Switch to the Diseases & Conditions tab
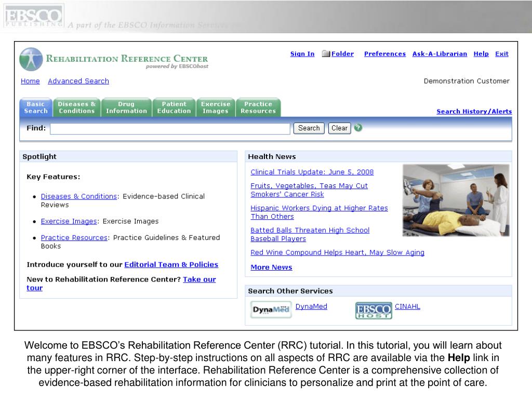The width and height of the screenshot is (532, 399). coord(76,107)
